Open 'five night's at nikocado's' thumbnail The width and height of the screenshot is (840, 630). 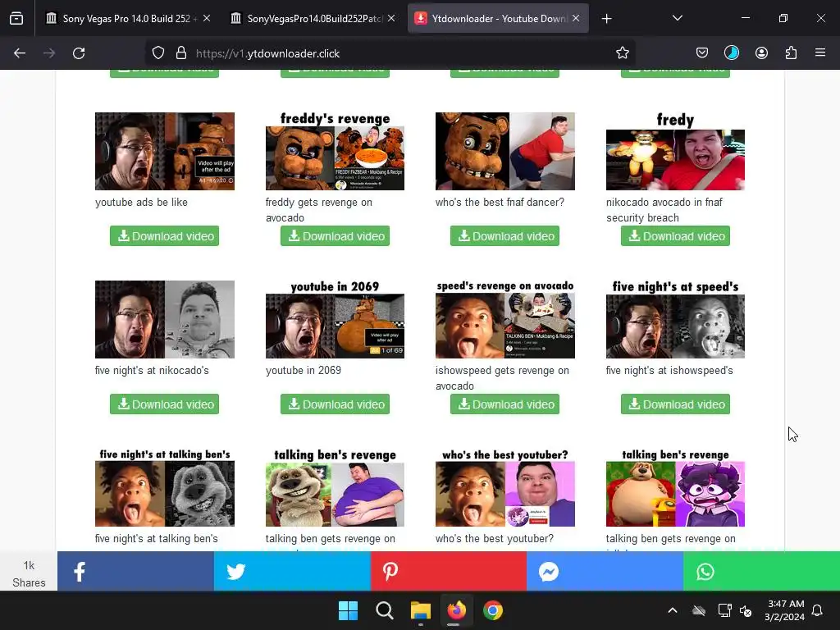click(x=164, y=319)
